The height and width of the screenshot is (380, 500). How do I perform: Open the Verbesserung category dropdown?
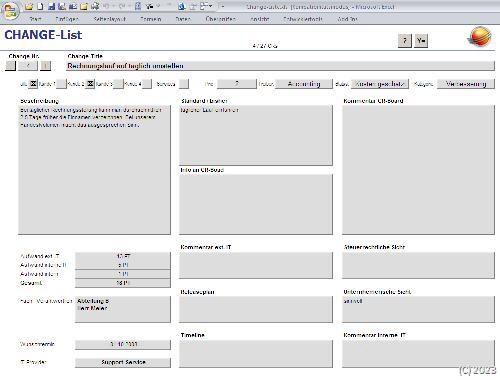[x=466, y=84]
